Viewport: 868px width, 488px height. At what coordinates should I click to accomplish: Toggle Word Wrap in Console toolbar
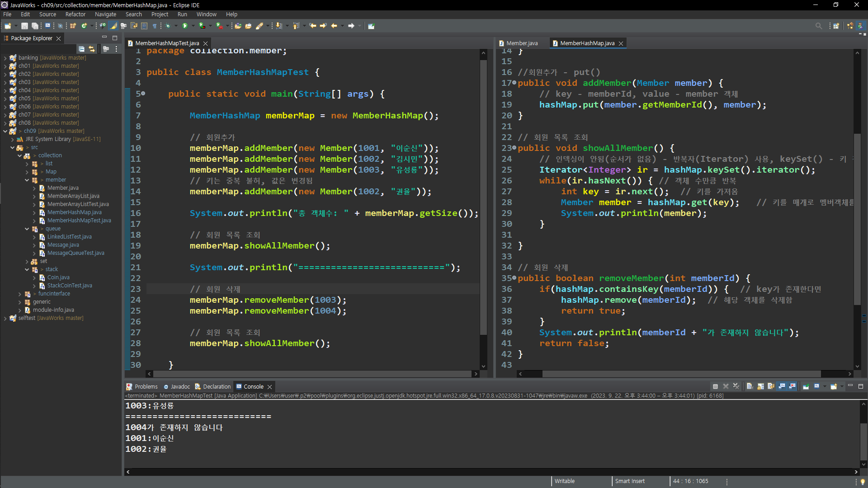click(x=771, y=386)
